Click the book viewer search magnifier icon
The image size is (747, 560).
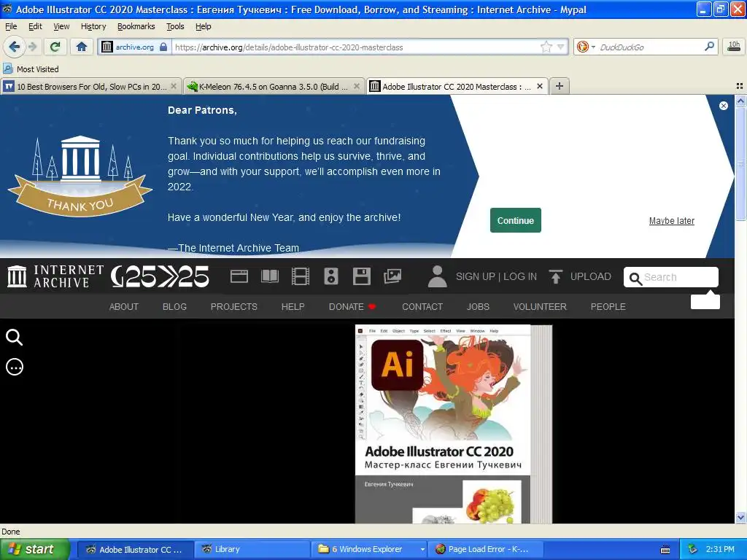pos(15,337)
